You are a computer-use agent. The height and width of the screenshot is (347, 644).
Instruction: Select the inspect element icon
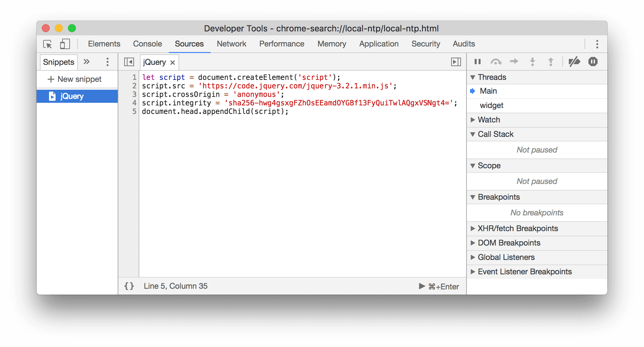pos(48,44)
